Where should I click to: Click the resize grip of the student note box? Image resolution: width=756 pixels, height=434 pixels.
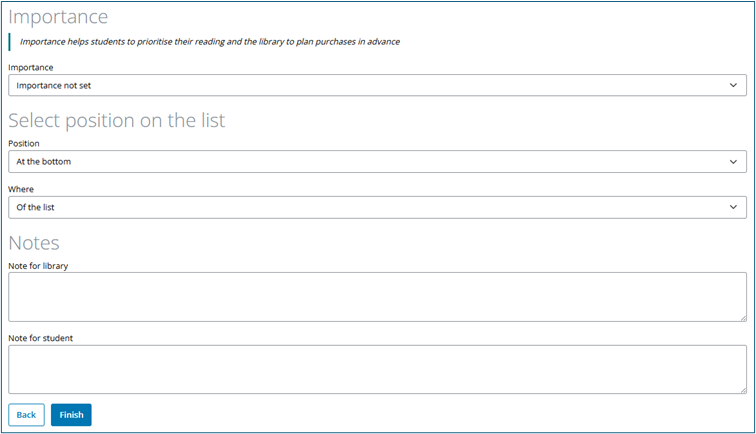[x=743, y=390]
